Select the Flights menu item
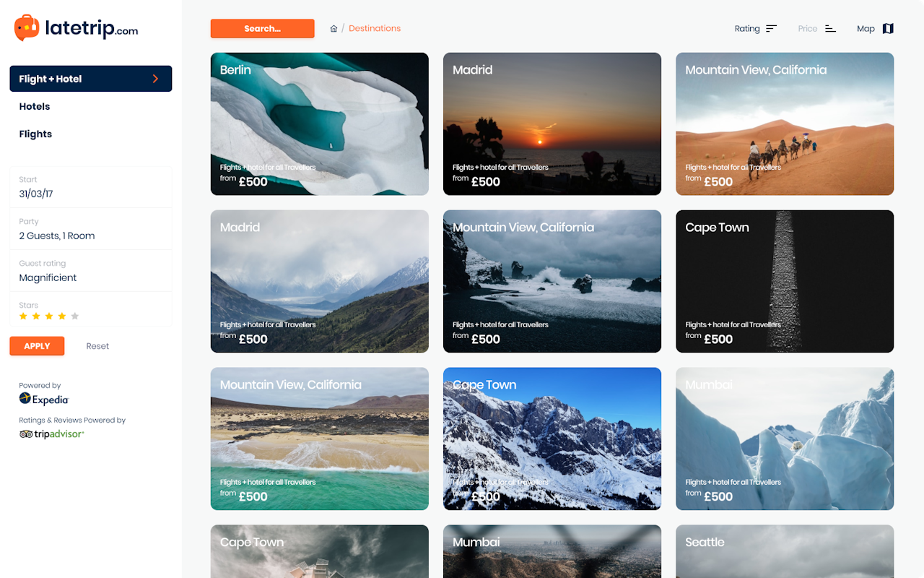Viewport: 924px width, 578px height. 35,134
